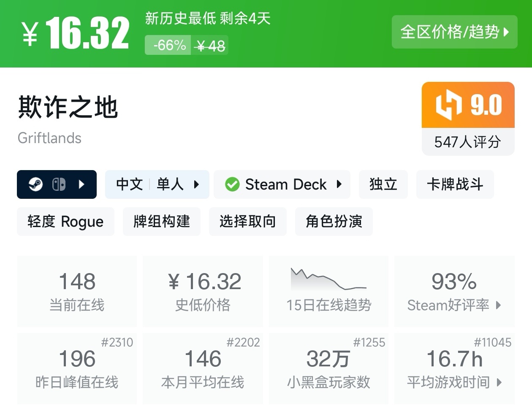
Task: Expand the platform list arrow
Action: pyautogui.click(x=81, y=184)
